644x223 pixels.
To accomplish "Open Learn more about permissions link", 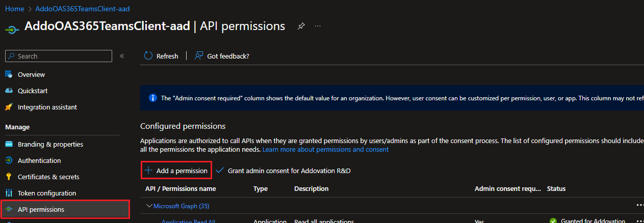I will (x=325, y=150).
